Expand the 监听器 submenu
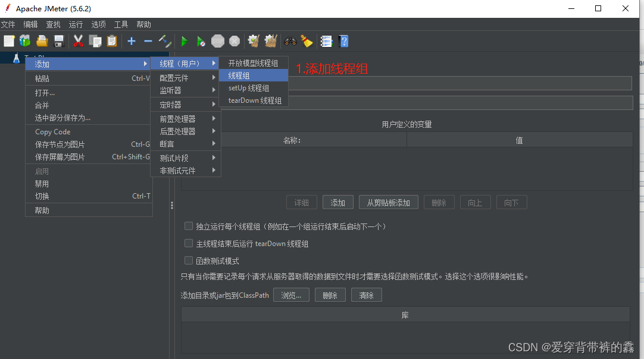Viewport: 644px width, 359px height. tap(186, 90)
